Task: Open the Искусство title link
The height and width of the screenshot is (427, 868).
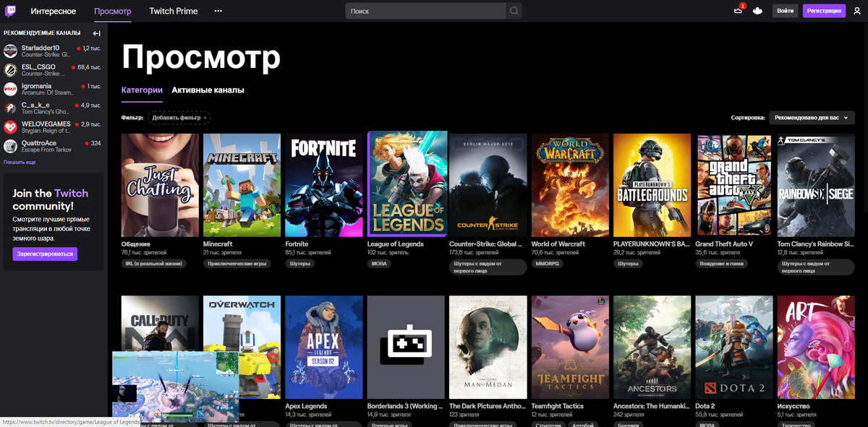Action: (795, 406)
